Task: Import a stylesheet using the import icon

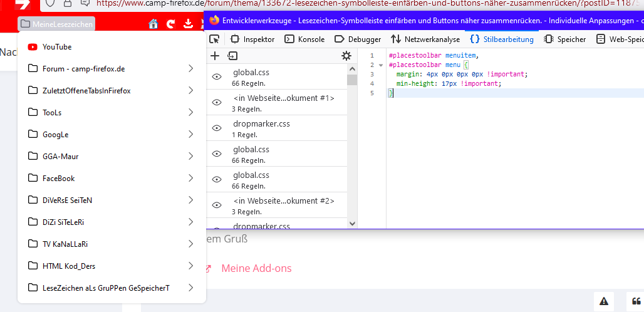Action: (x=232, y=56)
